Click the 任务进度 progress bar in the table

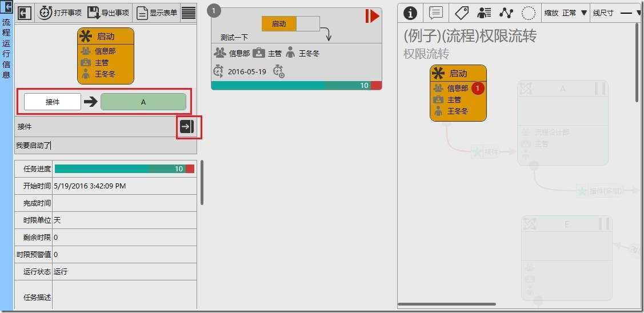pos(125,169)
